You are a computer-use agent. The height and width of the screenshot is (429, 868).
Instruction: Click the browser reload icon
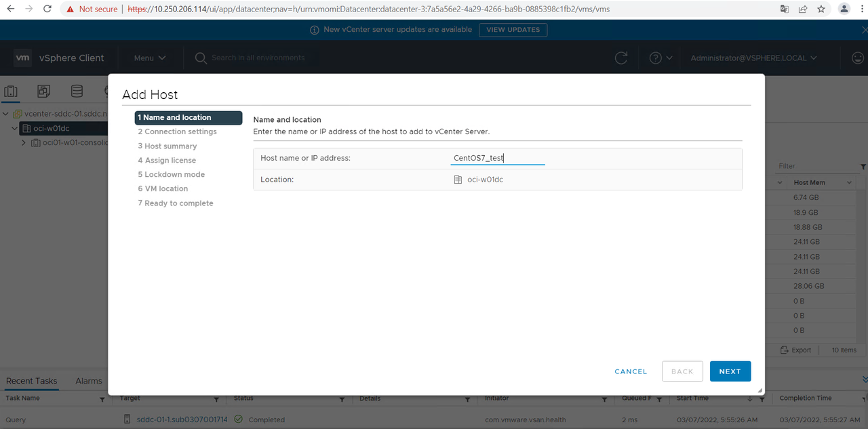coord(47,9)
